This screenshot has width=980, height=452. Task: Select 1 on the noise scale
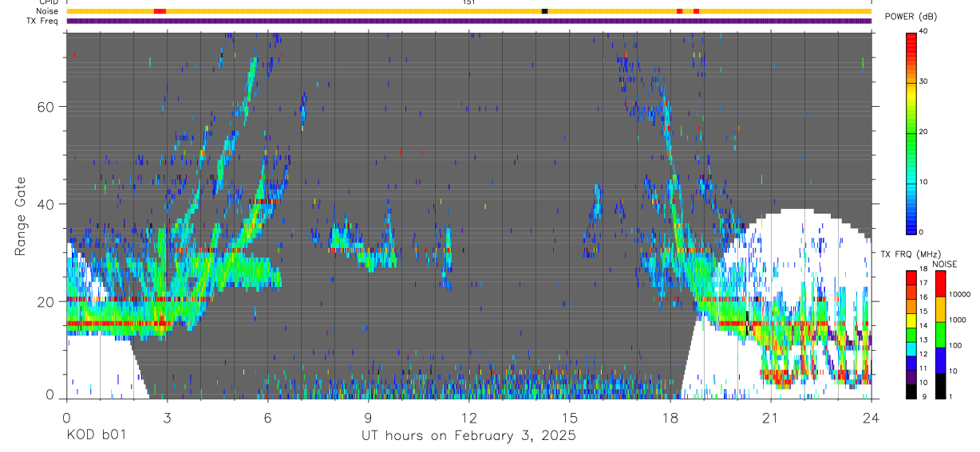click(x=950, y=397)
